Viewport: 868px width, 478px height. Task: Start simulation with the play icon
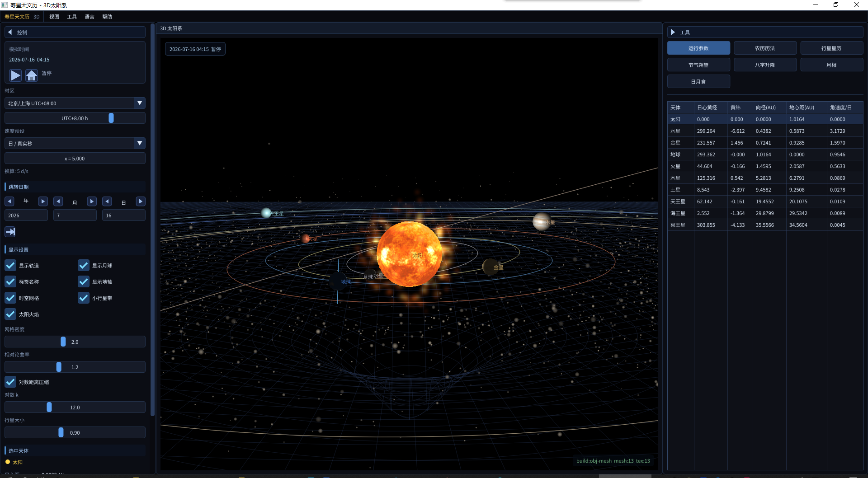click(15, 75)
